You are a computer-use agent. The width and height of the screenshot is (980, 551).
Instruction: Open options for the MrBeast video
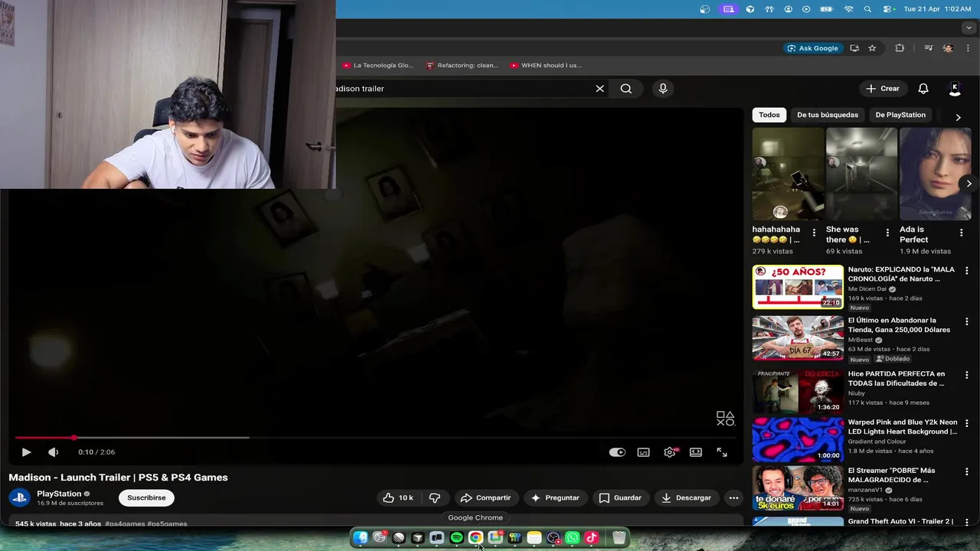(x=966, y=322)
